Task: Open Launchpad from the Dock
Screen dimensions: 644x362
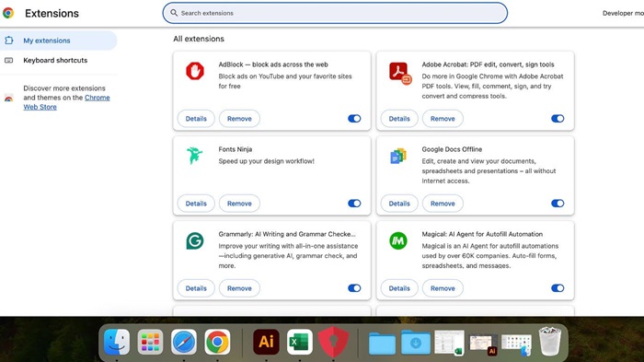Action: [150, 342]
